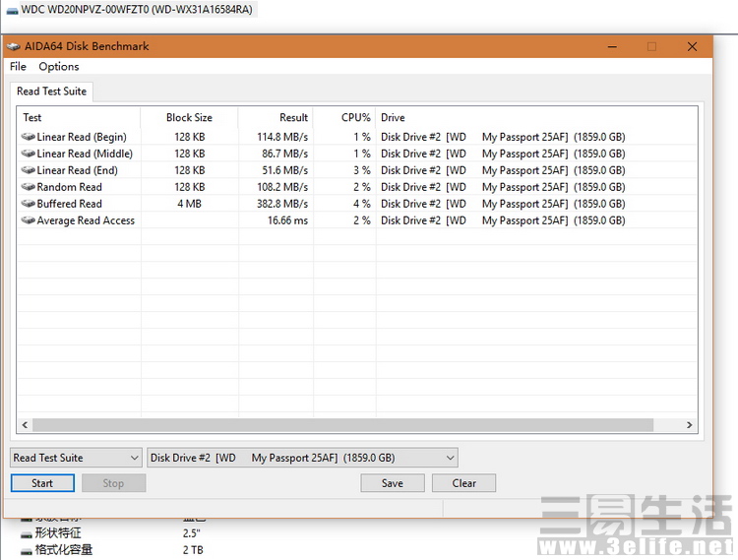Click the horizontal scrollbar left arrow

25,425
